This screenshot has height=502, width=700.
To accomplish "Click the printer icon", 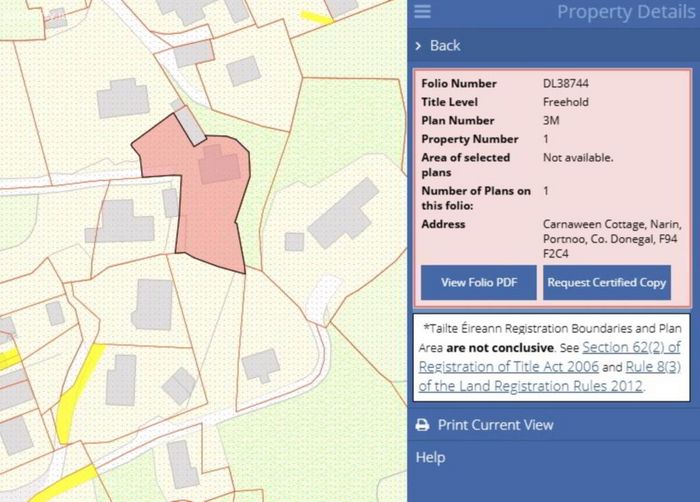I will [x=422, y=425].
